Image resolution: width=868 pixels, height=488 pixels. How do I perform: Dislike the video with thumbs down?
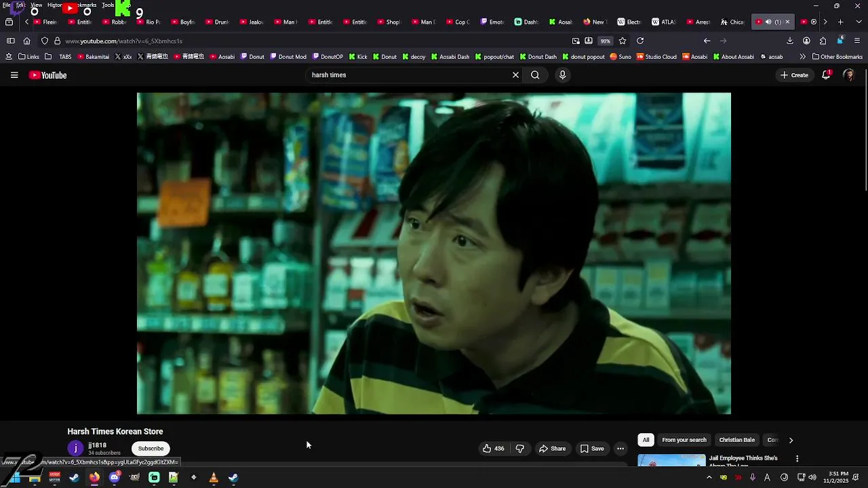click(x=520, y=449)
